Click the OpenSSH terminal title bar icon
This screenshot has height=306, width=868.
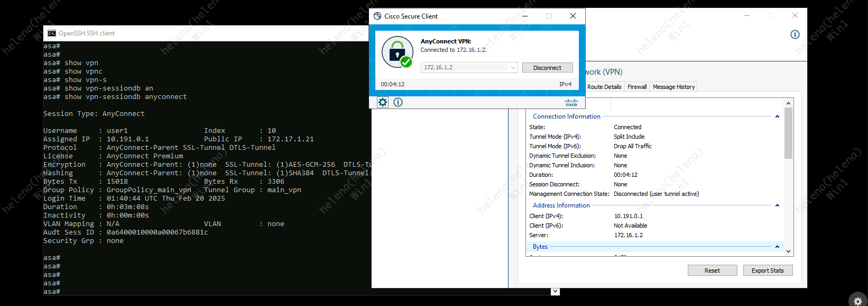(x=52, y=33)
